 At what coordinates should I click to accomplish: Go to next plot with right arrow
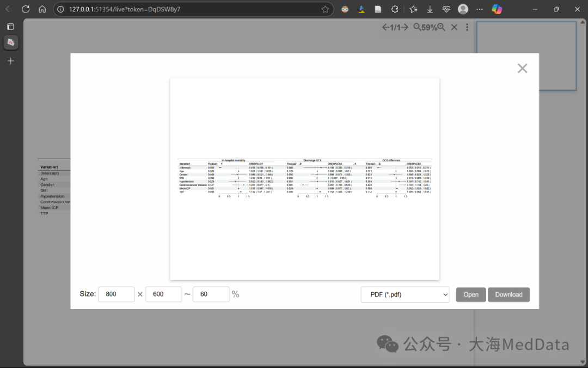404,27
